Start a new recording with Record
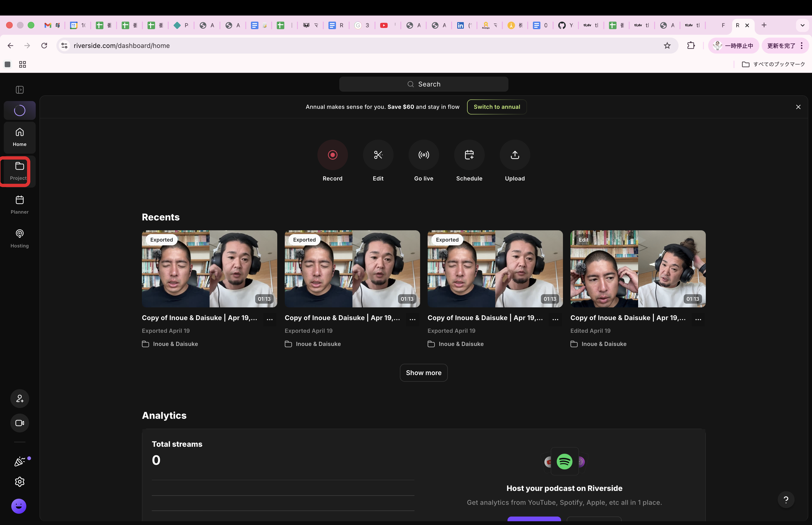812x525 pixels. point(332,155)
